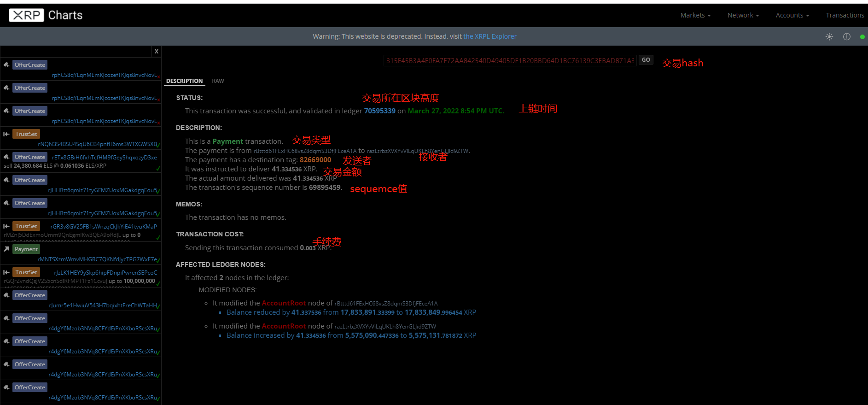868x405 pixels.
Task: Open the info circle icon
Action: tap(847, 36)
